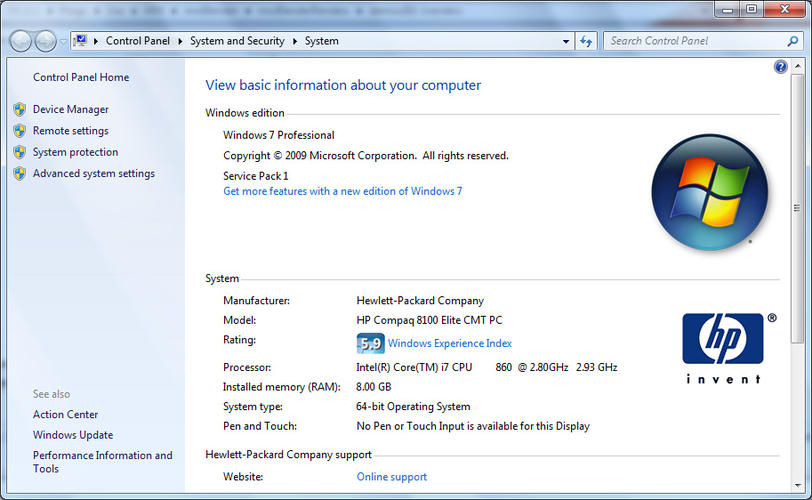Click the Windows Experience Index link
Image resolution: width=812 pixels, height=500 pixels.
[x=450, y=343]
